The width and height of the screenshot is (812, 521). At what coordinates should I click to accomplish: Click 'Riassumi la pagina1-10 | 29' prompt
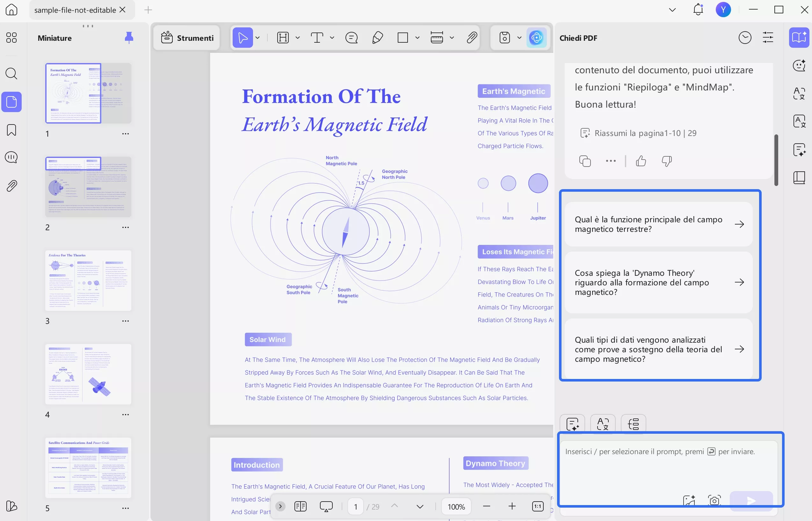tap(638, 133)
